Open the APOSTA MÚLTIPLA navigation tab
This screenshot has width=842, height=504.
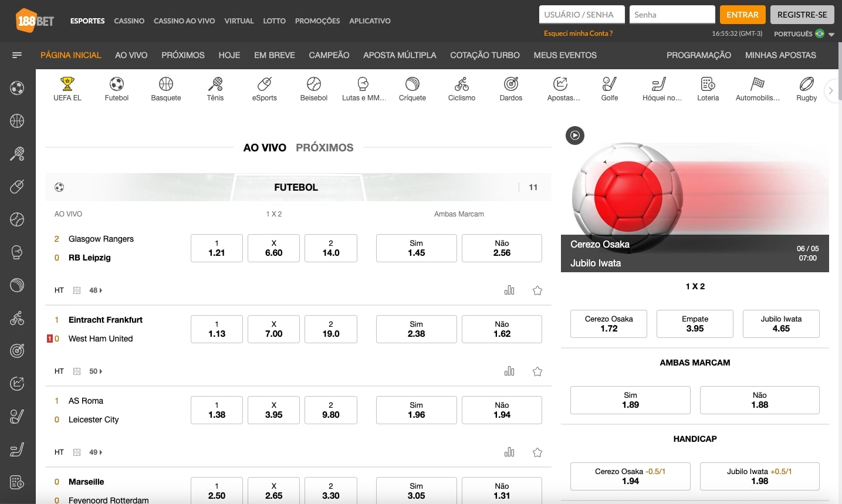(400, 55)
